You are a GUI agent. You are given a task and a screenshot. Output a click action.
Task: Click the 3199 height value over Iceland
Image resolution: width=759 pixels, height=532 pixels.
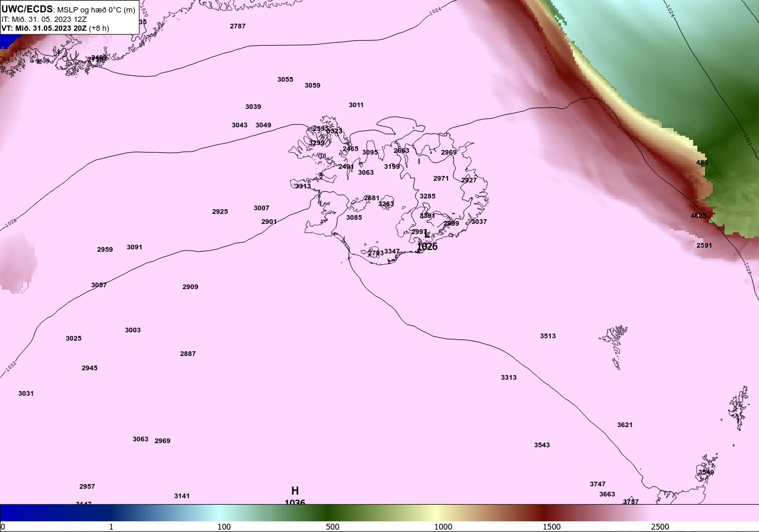click(392, 166)
